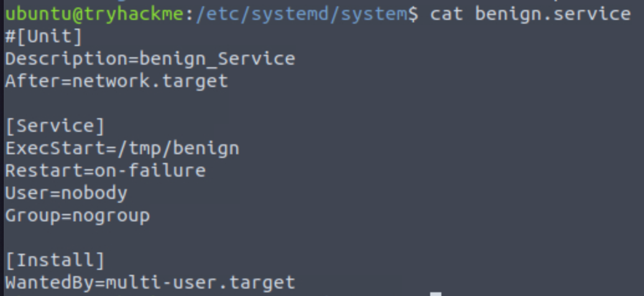This screenshot has width=644, height=296.
Task: Click the After key text
Action: click(x=32, y=81)
